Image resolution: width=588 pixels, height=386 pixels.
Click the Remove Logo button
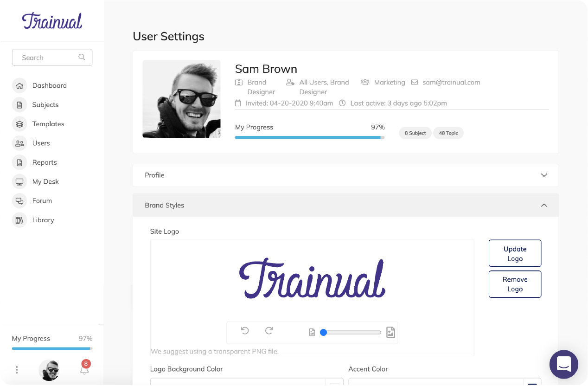point(515,284)
